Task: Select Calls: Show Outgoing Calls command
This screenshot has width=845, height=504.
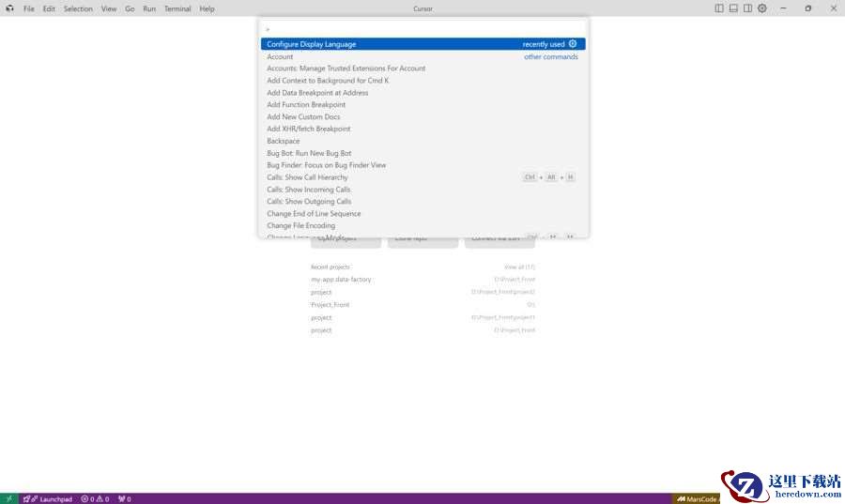Action: (x=423, y=202)
